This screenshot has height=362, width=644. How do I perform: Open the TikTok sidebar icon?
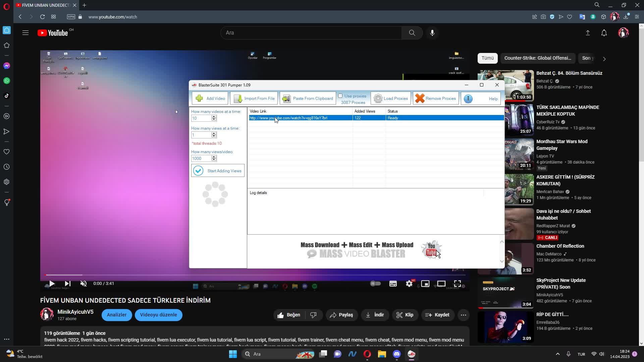[7, 96]
